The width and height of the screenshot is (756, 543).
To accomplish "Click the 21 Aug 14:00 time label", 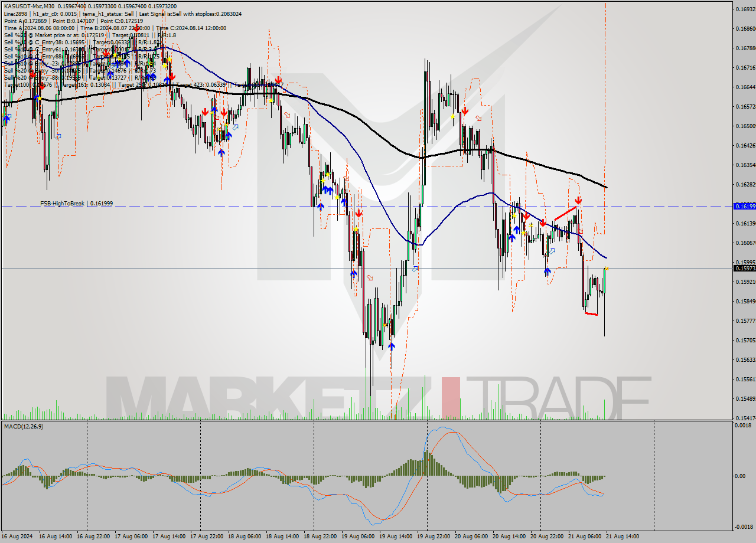I will pos(622,537).
